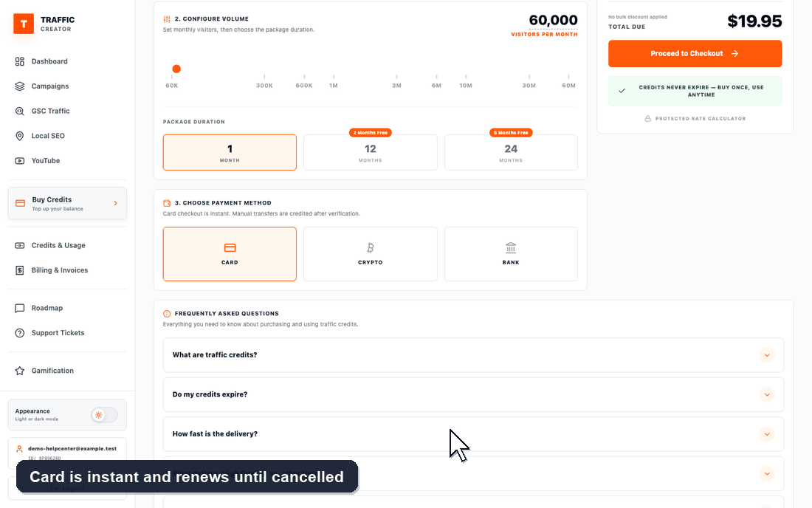Open Credits & Usage link

coord(67,245)
